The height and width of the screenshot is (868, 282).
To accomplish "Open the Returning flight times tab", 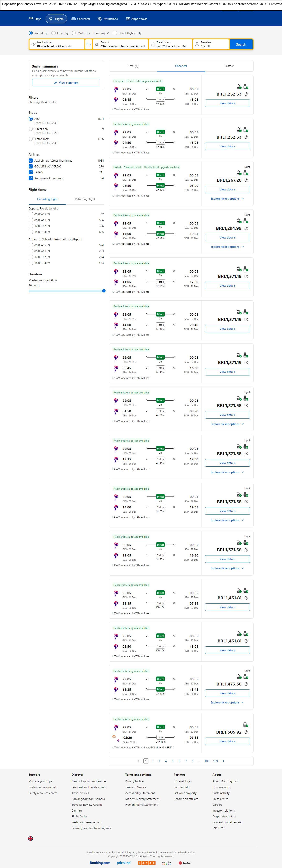I will 85,199.
